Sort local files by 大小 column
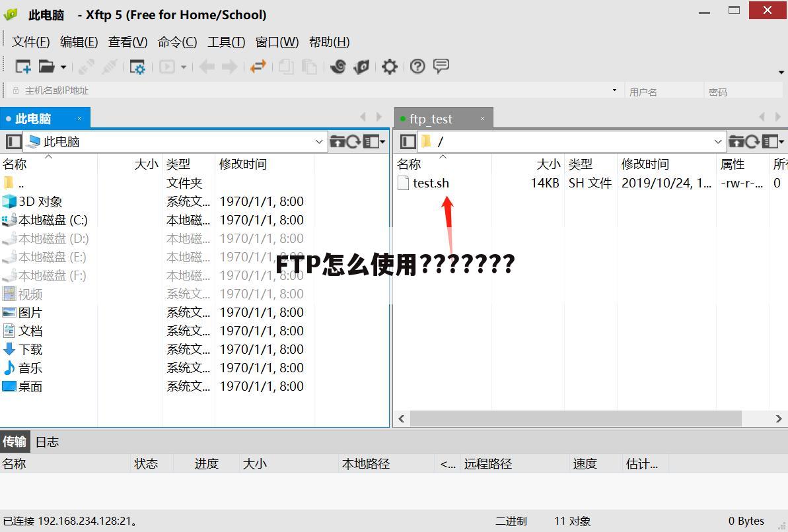788x532 pixels. (129, 164)
